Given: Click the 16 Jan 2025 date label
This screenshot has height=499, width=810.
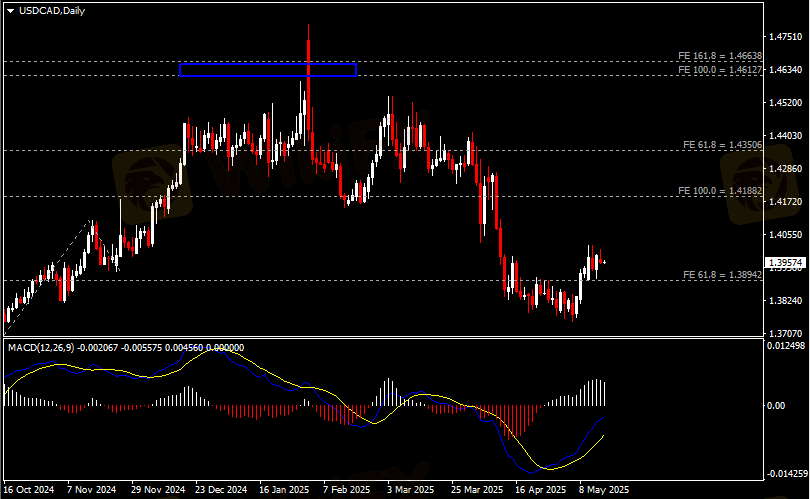Looking at the screenshot, I should coord(284,490).
